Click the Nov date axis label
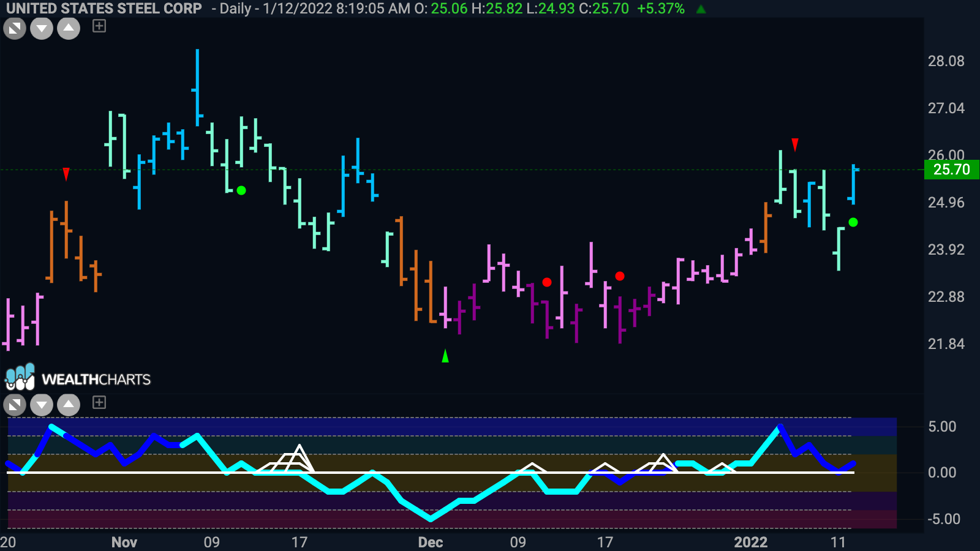Image resolution: width=980 pixels, height=551 pixels. (x=124, y=542)
